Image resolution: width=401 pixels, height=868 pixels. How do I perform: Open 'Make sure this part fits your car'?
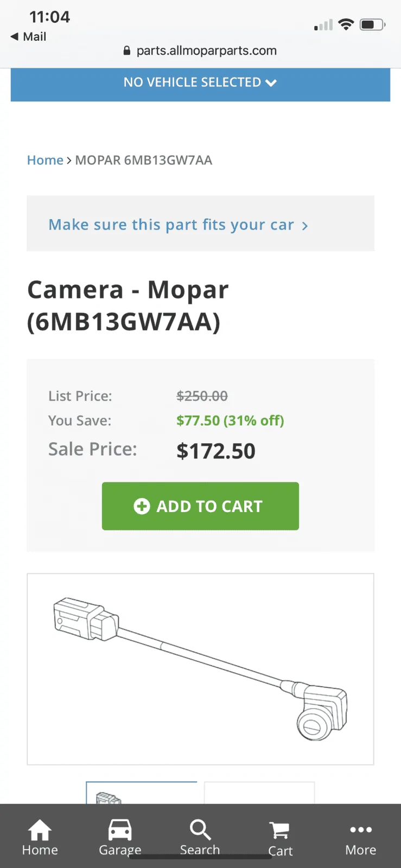coord(171,225)
